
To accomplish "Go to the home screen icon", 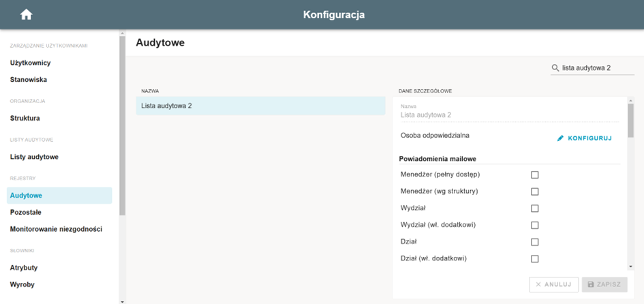I will pyautogui.click(x=27, y=15).
